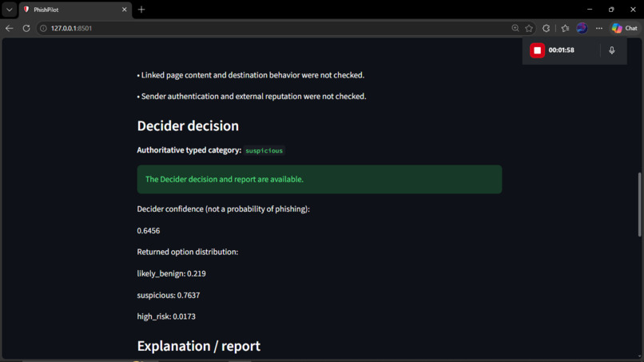The image size is (644, 362).
Task: Click the suspicious: 0.7637 line
Action: 169,295
